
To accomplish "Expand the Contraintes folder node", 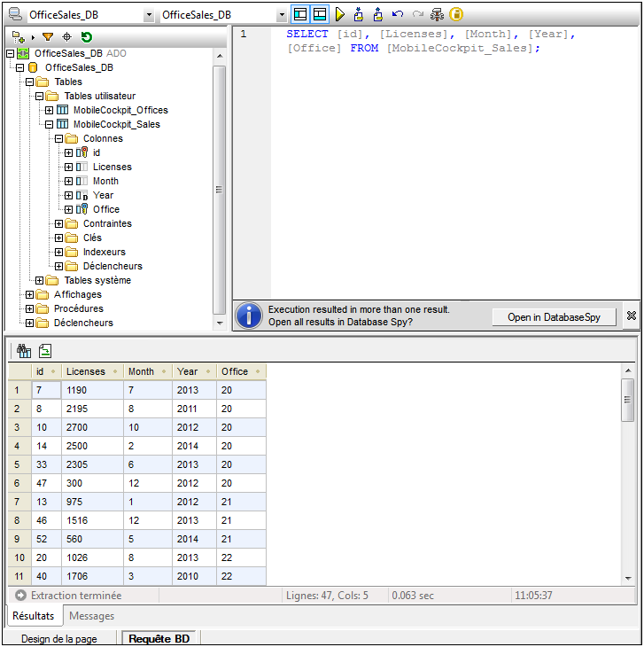I will pyautogui.click(x=59, y=223).
